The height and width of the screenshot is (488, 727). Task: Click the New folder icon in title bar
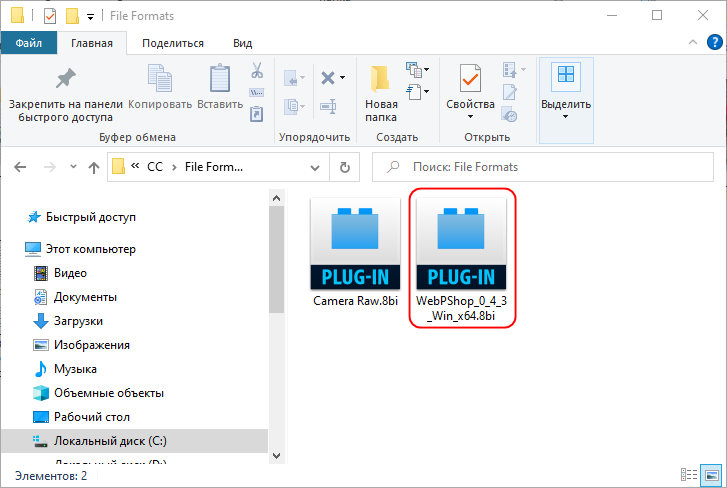click(x=72, y=16)
